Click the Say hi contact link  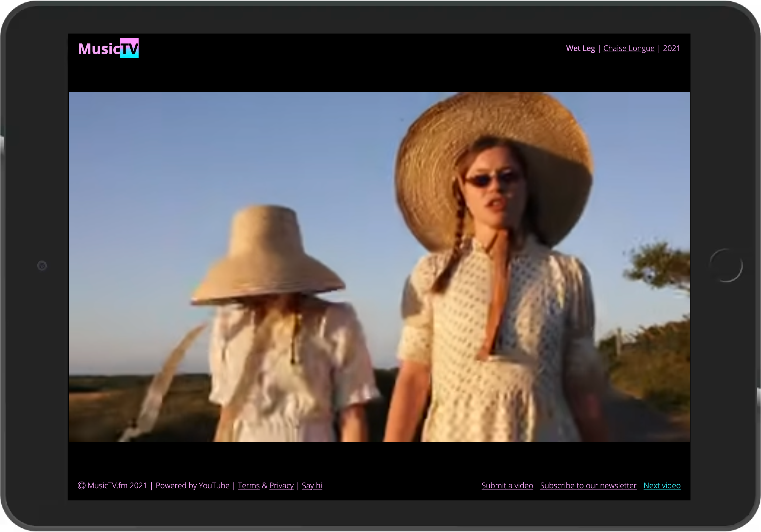click(x=312, y=485)
